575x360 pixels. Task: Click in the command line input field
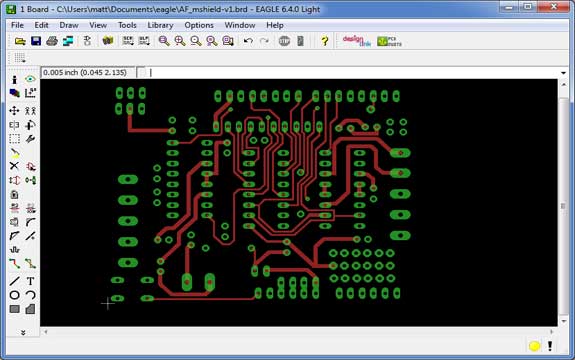[353, 73]
